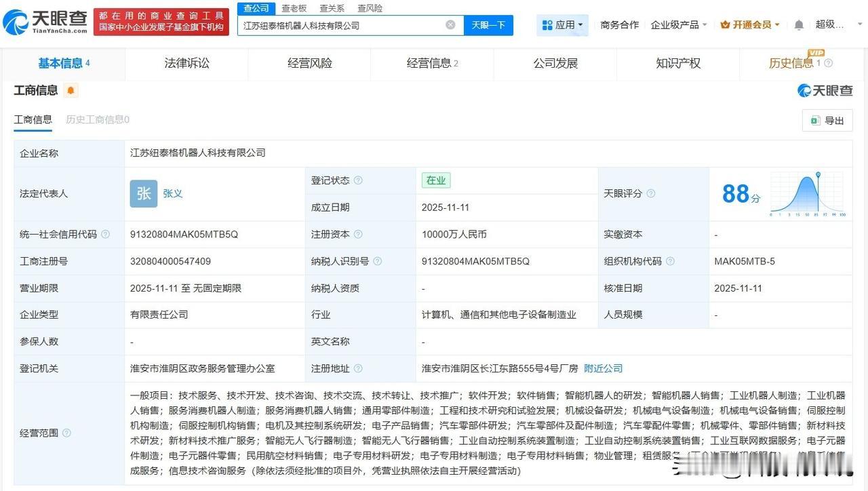This screenshot has width=868, height=491.
Task: Expand the 开通会员 dropdown
Action: click(x=750, y=24)
